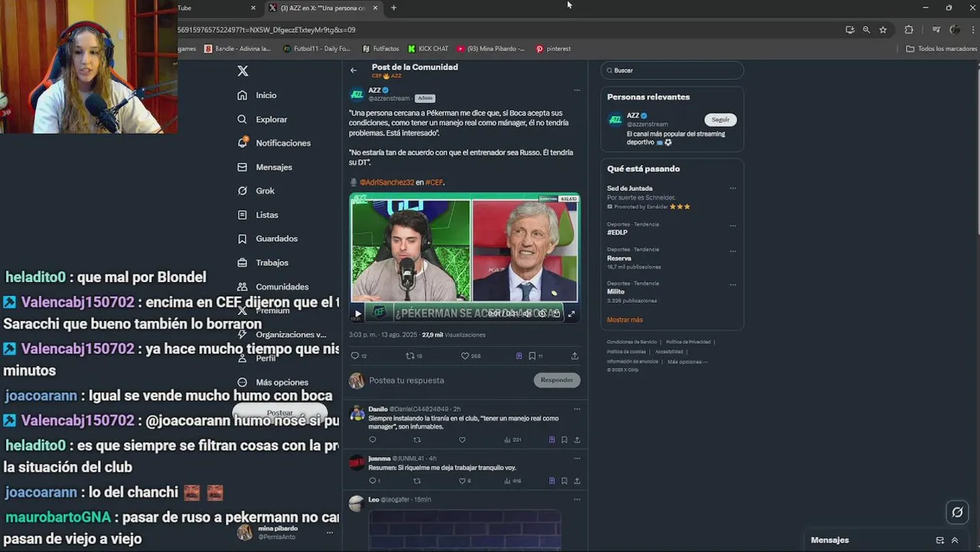Open options for the Milito trend
Image resolution: width=980 pixels, height=552 pixels.
(733, 284)
